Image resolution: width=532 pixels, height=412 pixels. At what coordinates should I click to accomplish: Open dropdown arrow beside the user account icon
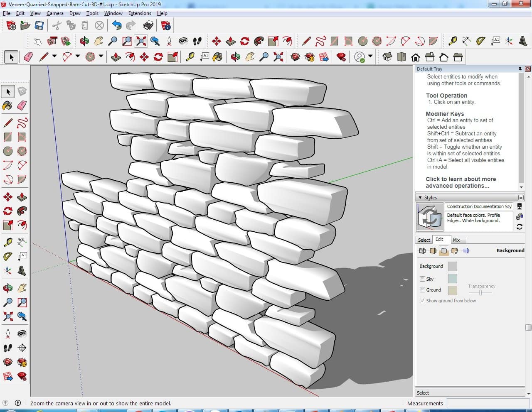click(370, 56)
